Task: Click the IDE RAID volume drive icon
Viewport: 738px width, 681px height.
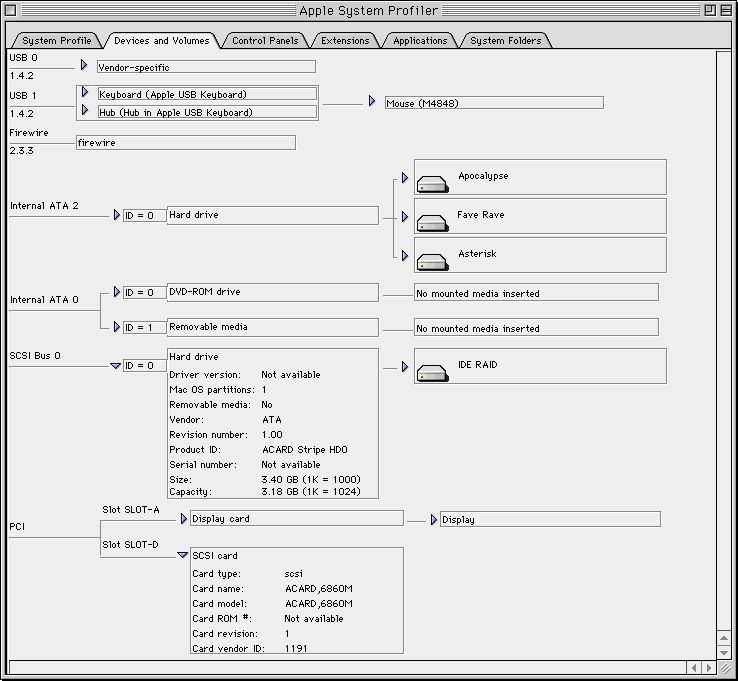Action: coord(432,373)
